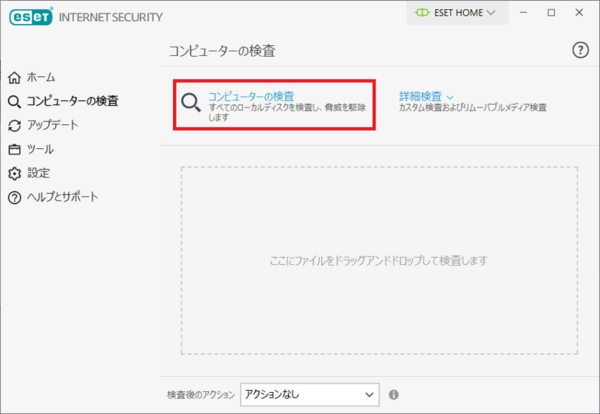Screen dimensions: 600x414
Task: Click the page heading コンピューターの検査
Action: [222, 51]
